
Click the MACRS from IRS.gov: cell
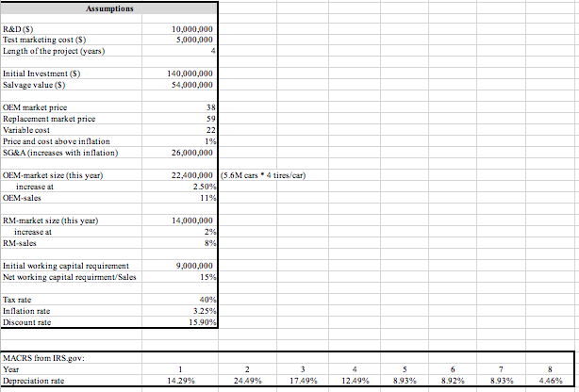click(72, 358)
